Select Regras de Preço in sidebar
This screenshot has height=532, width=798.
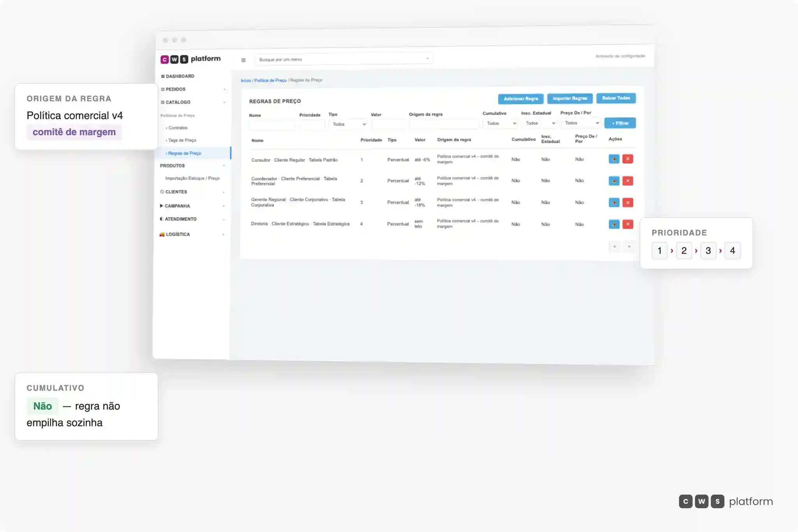(193, 153)
